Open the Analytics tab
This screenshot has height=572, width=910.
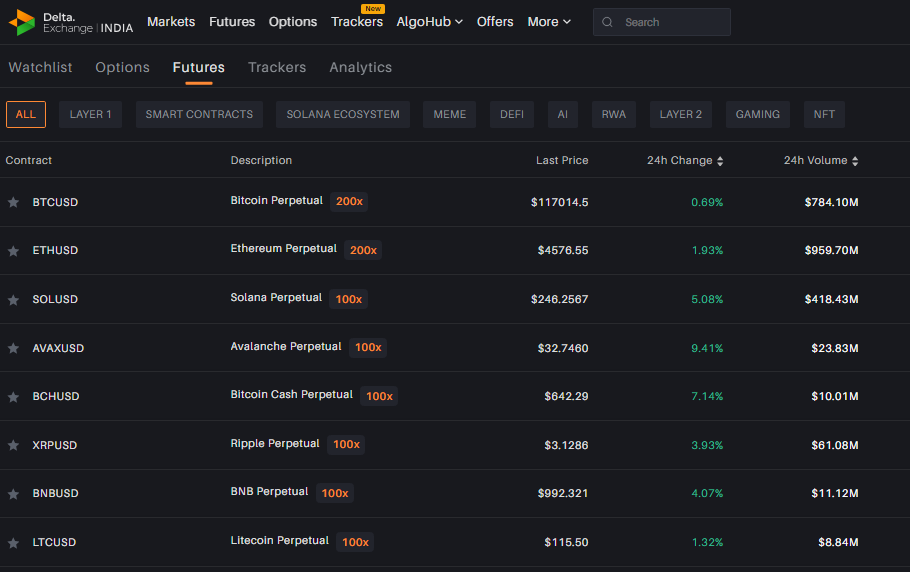pyautogui.click(x=360, y=67)
